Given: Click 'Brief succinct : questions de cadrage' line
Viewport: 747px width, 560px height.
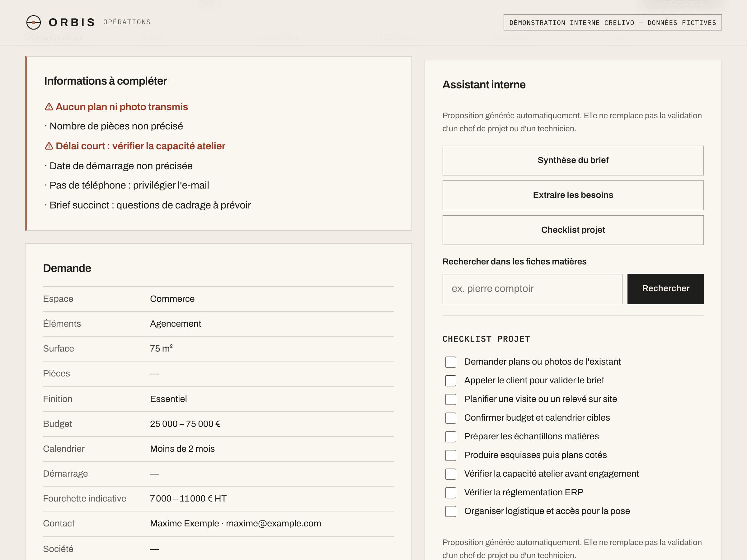Looking at the screenshot, I should point(150,205).
